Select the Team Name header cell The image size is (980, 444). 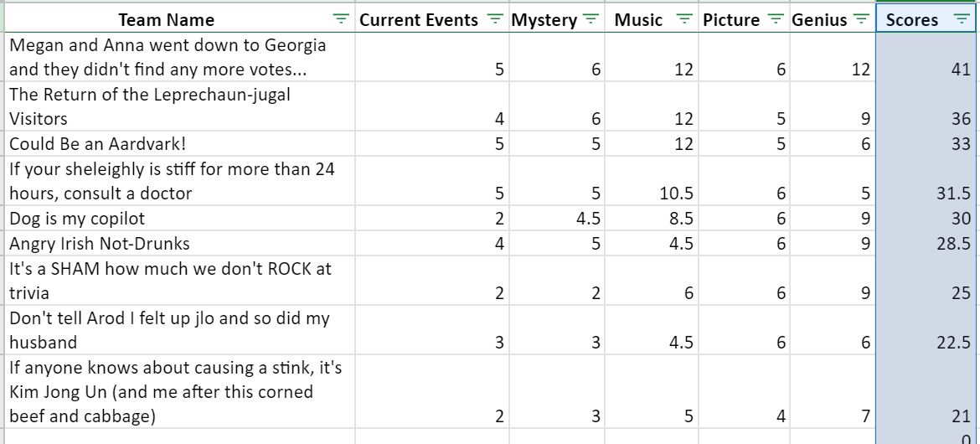(179, 19)
